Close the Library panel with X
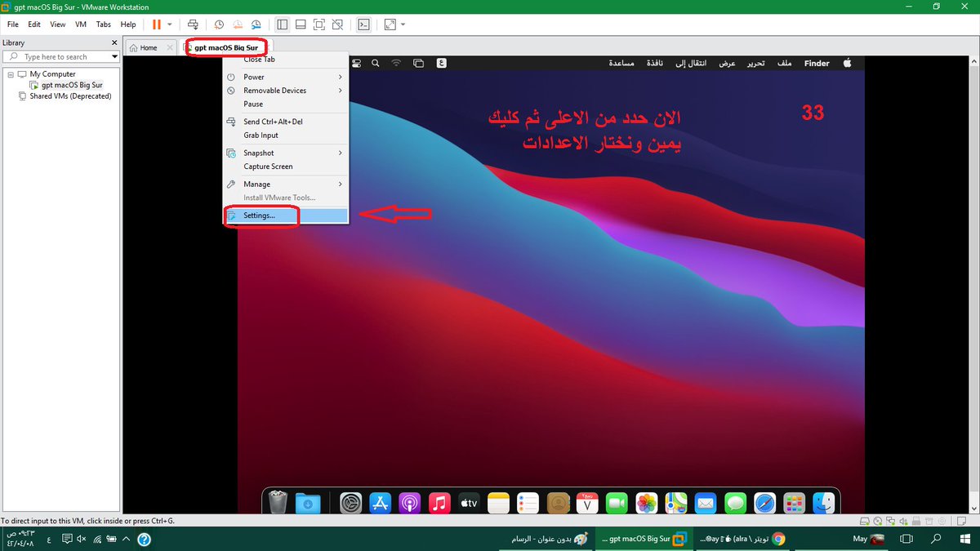This screenshot has height=551, width=980. 114,42
